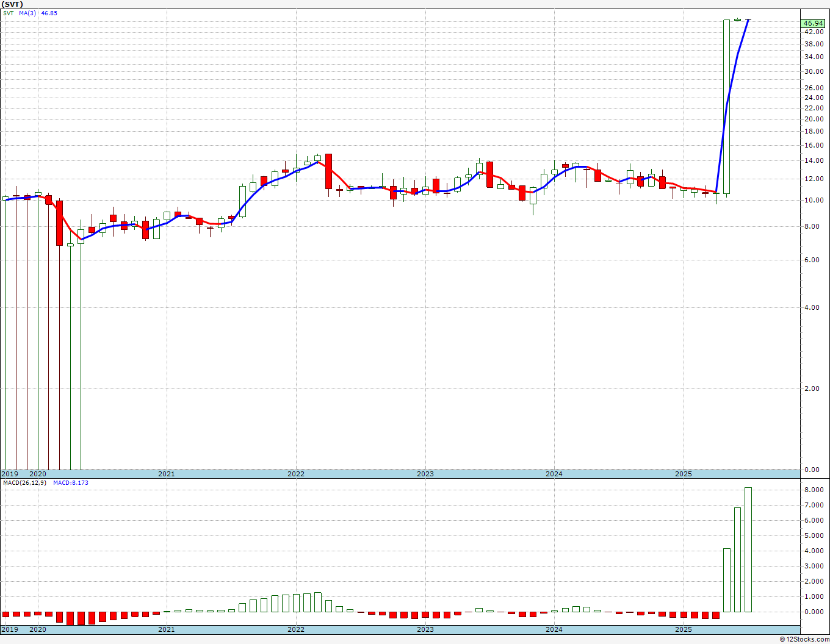Select 2025 on the price chart time axis

click(684, 474)
